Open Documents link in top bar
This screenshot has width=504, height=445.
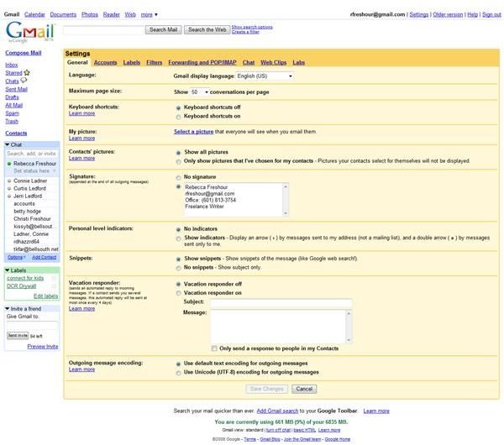(63, 14)
